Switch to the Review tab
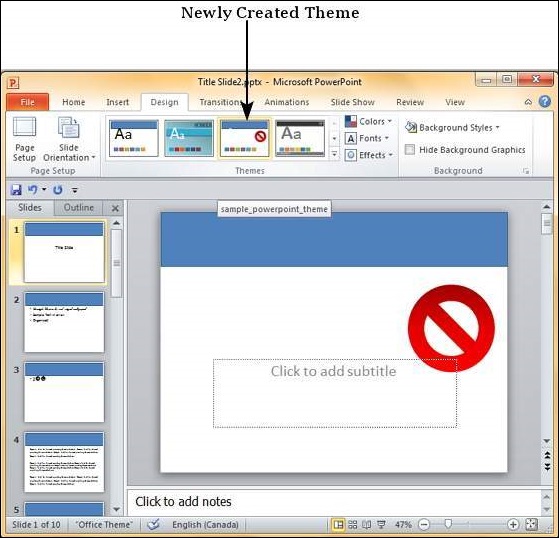 tap(410, 102)
